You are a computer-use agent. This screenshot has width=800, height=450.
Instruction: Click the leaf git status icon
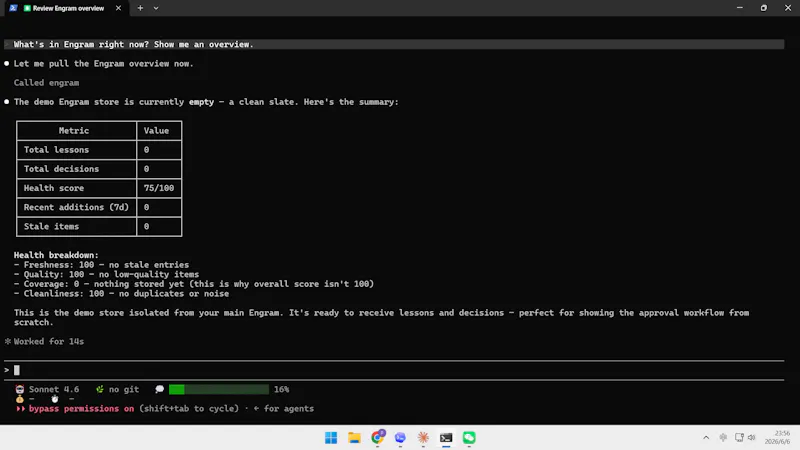[x=99, y=389]
